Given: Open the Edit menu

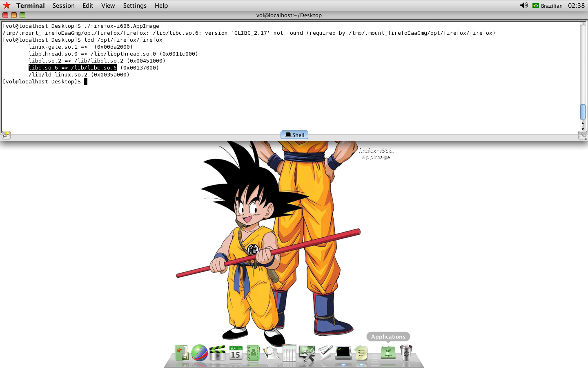Looking at the screenshot, I should pos(88,6).
